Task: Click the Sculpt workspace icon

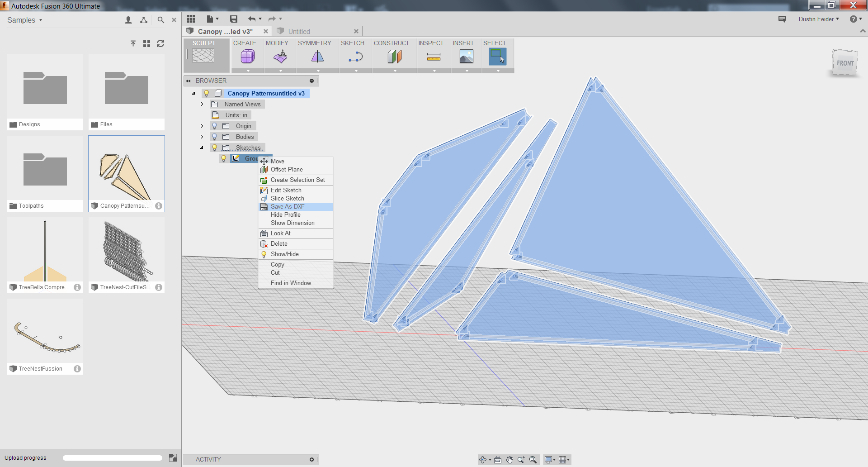Action: [203, 56]
